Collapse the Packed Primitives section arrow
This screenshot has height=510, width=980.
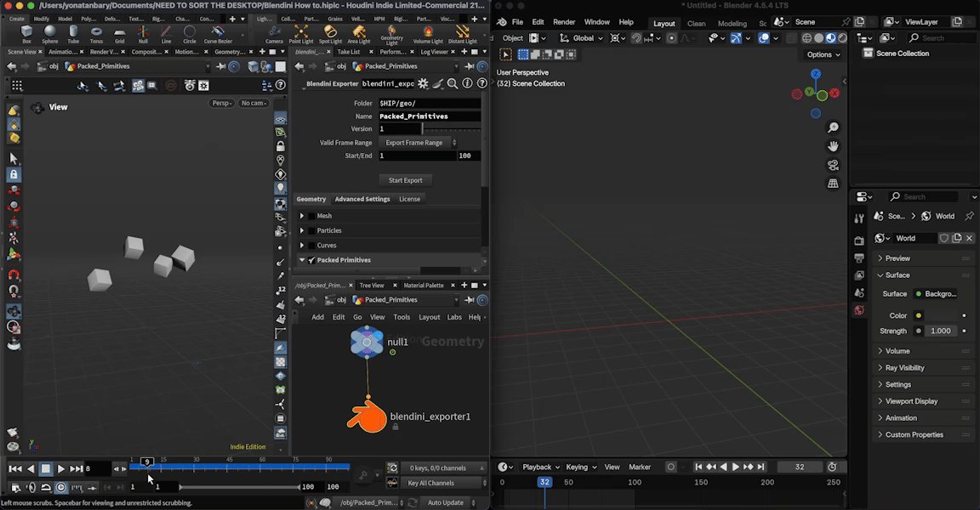click(302, 260)
